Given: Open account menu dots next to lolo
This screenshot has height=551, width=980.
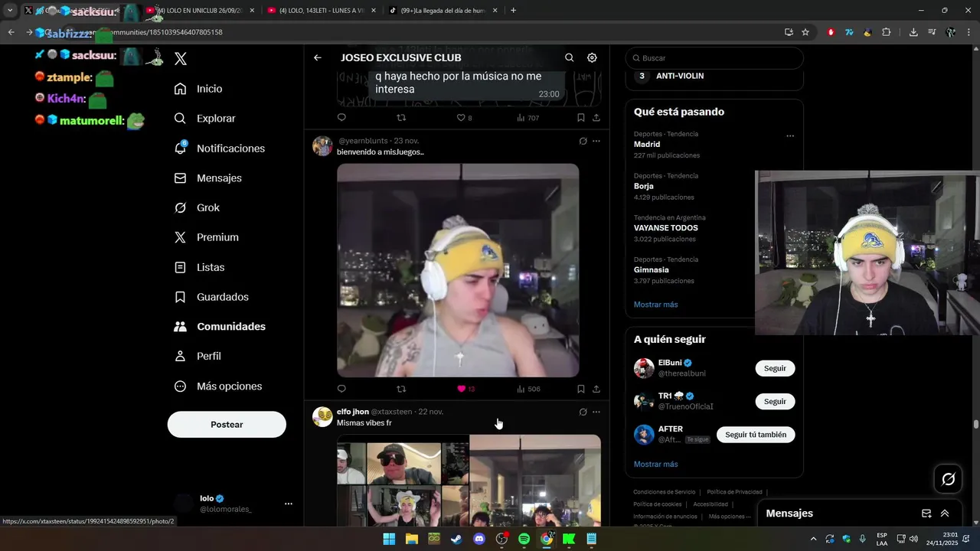Looking at the screenshot, I should 289,504.
